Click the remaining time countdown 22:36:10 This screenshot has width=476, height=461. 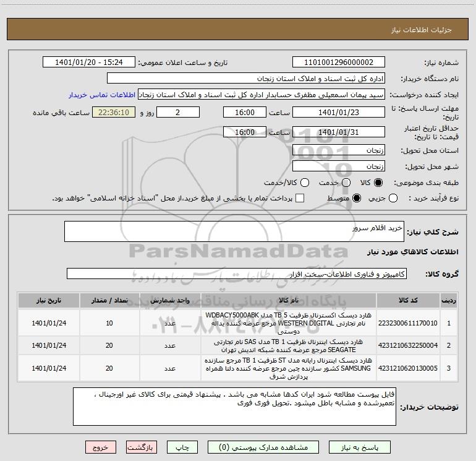(114, 112)
